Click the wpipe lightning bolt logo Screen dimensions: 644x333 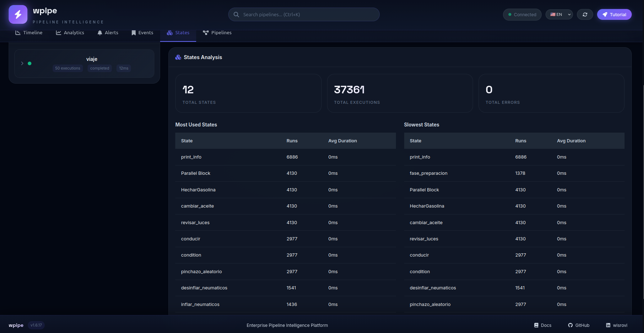[x=18, y=14]
